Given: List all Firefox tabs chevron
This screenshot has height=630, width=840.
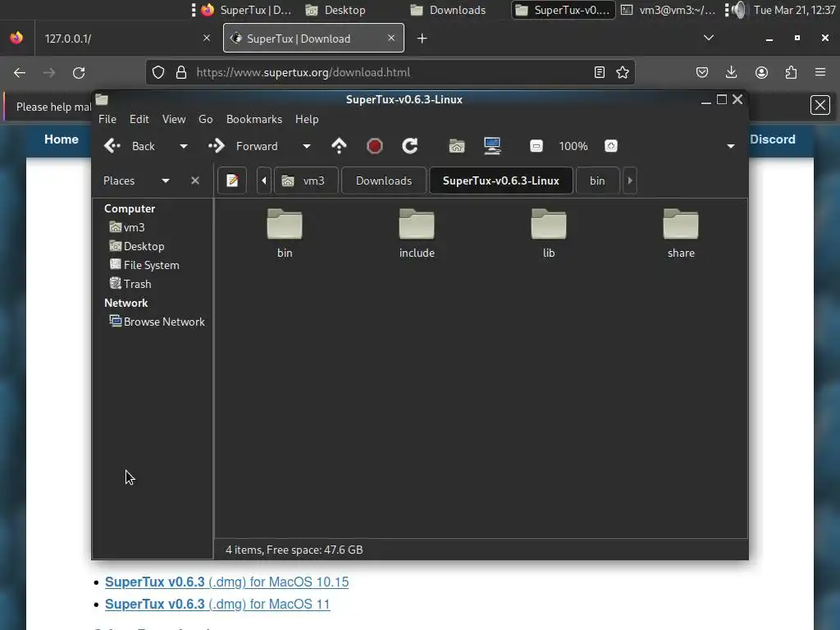Looking at the screenshot, I should pyautogui.click(x=709, y=38).
